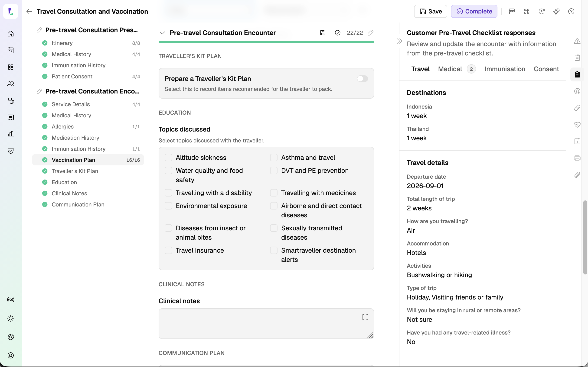The width and height of the screenshot is (588, 367).
Task: Click the warning triangle icon in right rail
Action: tap(577, 41)
